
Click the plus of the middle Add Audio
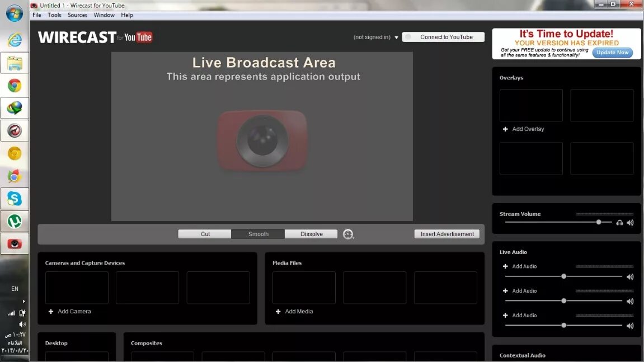[x=505, y=291]
